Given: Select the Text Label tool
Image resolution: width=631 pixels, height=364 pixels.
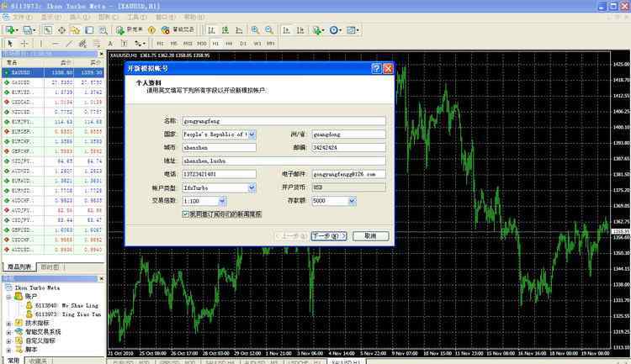Looking at the screenshot, I should (124, 43).
